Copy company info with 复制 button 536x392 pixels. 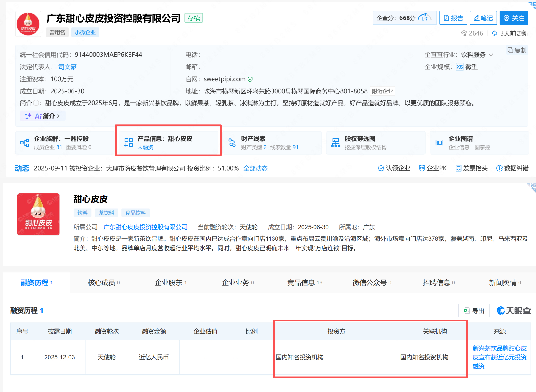[517, 50]
